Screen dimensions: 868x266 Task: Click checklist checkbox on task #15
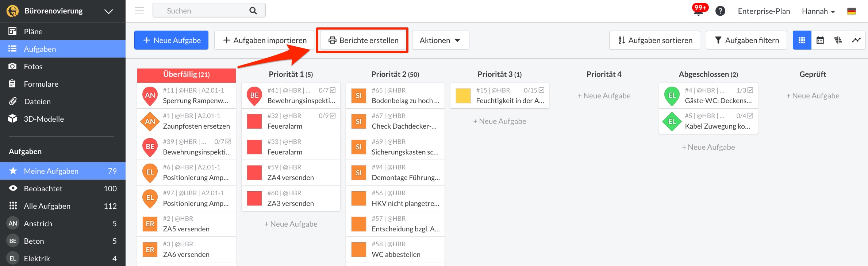coord(541,90)
